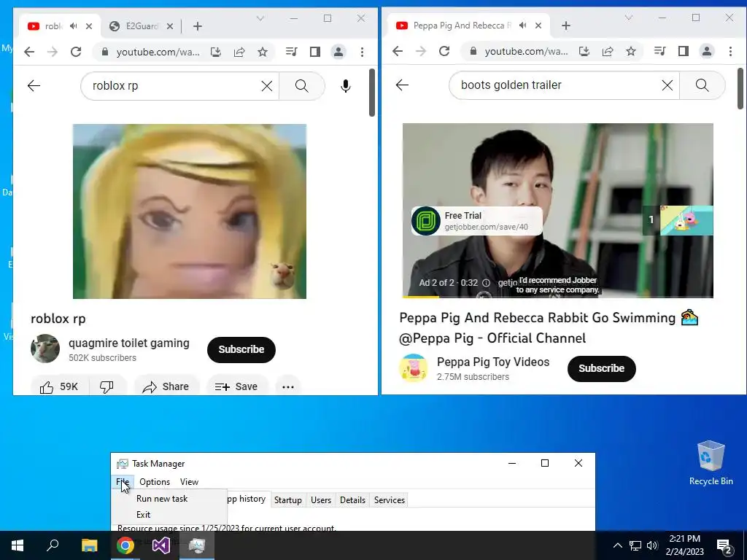Click the yellow ad progress bar
Viewport: 747px width, 560px height.
[x=421, y=297]
